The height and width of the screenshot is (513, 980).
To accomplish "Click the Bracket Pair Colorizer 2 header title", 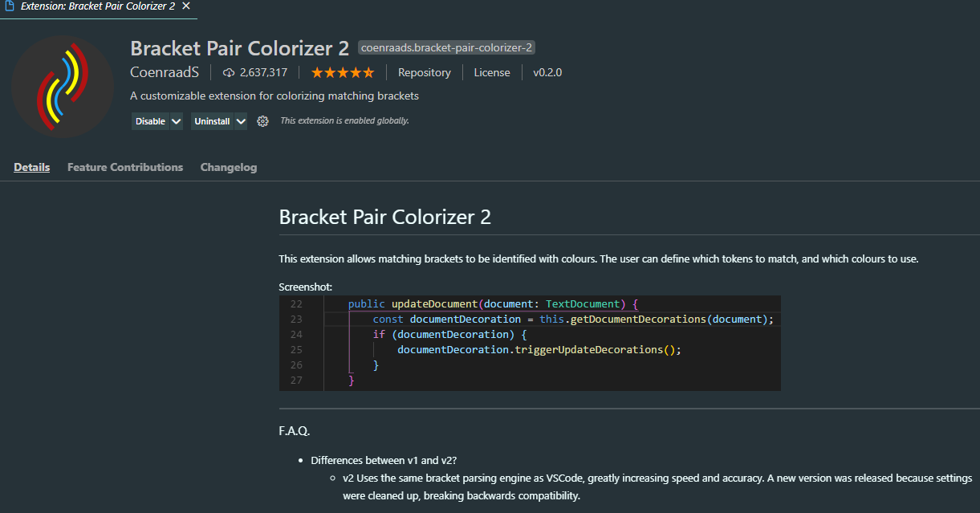I will pyautogui.click(x=239, y=47).
